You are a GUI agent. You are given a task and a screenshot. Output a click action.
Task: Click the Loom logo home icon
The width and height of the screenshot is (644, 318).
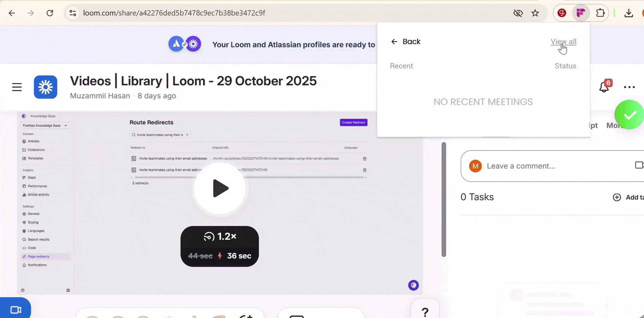45,87
